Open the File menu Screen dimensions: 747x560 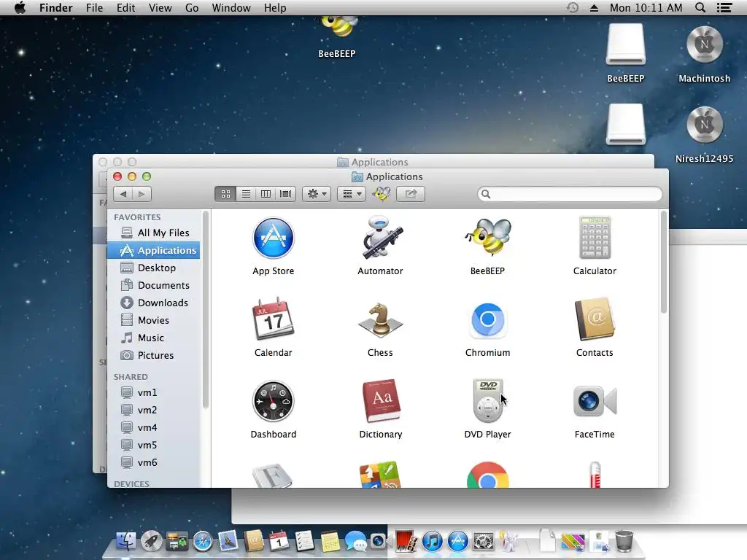pos(94,7)
